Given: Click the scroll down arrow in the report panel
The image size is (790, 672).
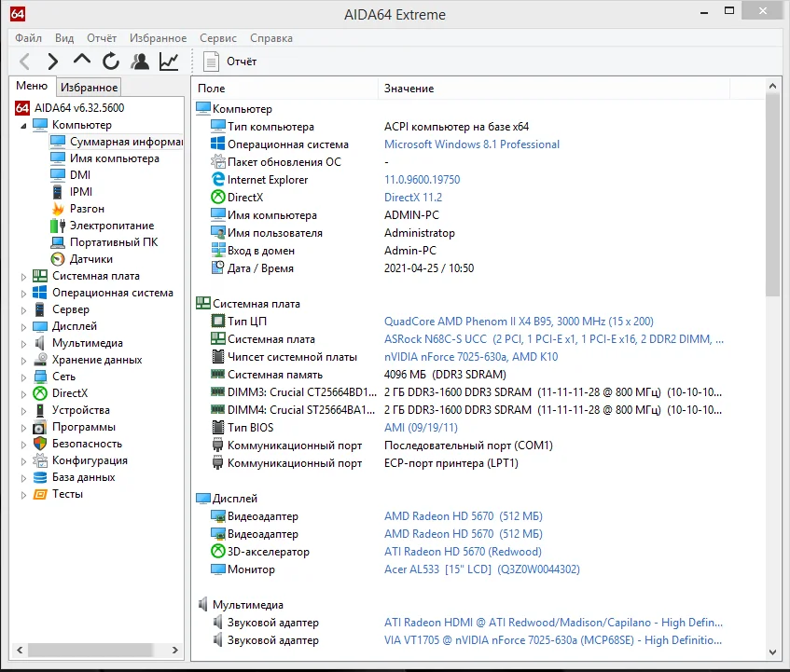Looking at the screenshot, I should (772, 652).
